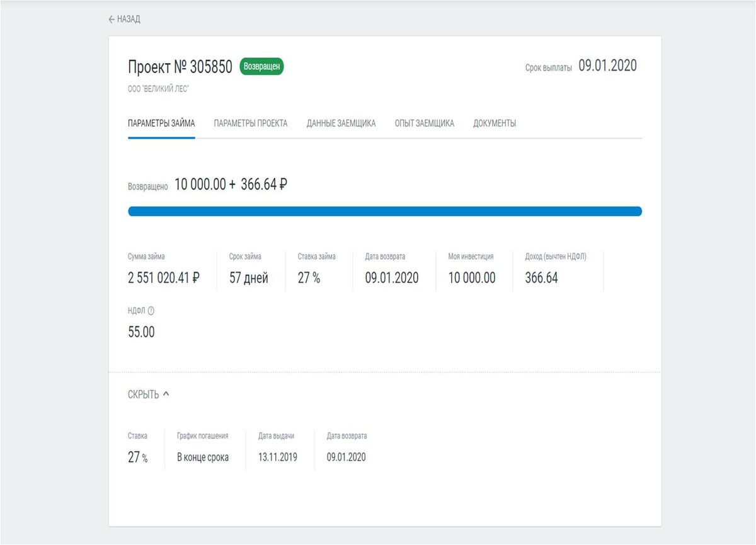Click company name ООО 'ВЕЛИКИЙ ЛЕС'

158,89
